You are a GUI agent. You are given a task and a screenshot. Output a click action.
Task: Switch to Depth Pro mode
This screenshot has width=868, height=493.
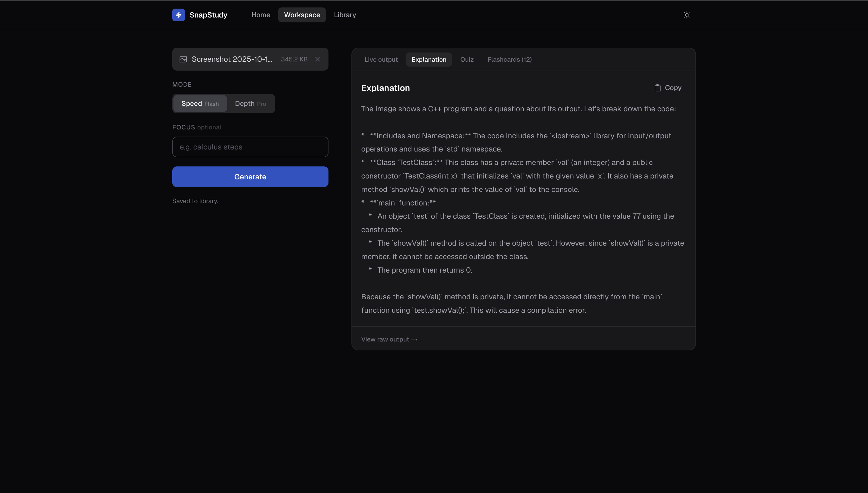point(250,104)
